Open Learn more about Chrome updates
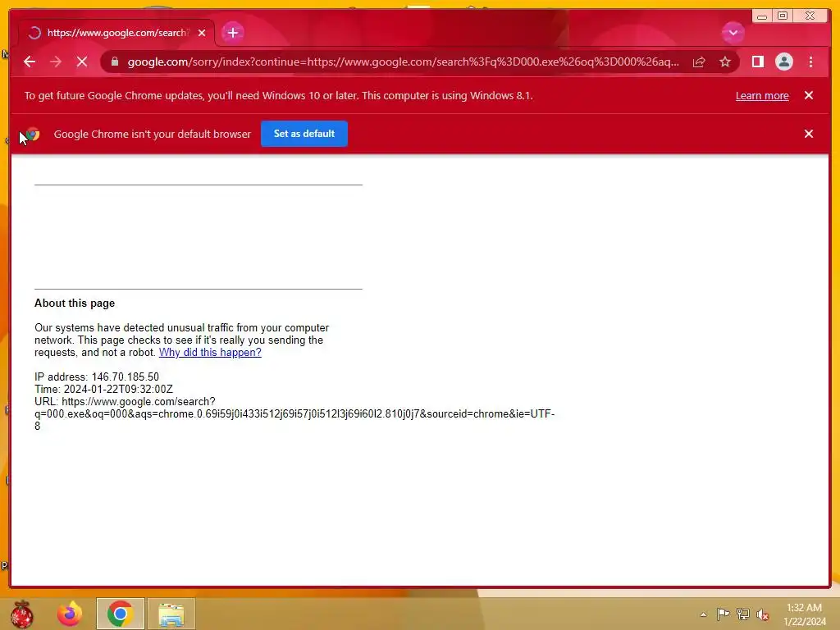The height and width of the screenshot is (630, 840). coord(762,96)
